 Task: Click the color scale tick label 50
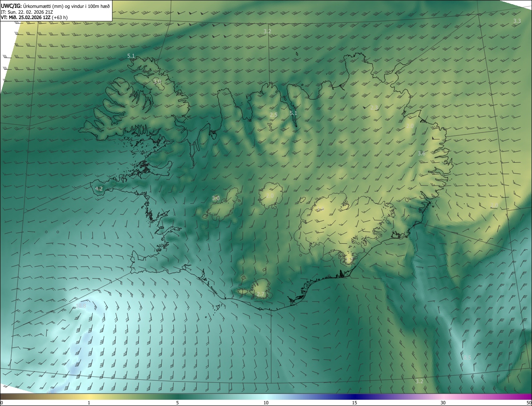click(529, 403)
